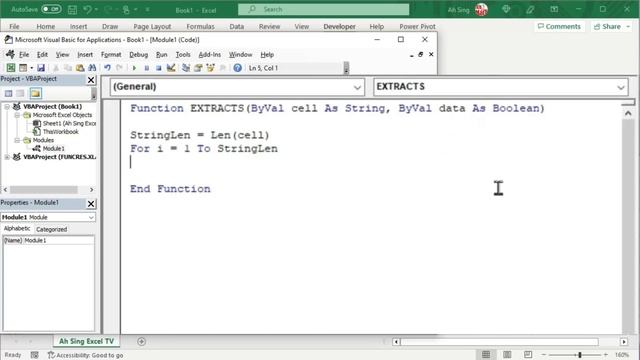The height and width of the screenshot is (360, 640).
Task: Click the Insert UserForm toolbar icon
Action: pyautogui.click(x=23, y=68)
